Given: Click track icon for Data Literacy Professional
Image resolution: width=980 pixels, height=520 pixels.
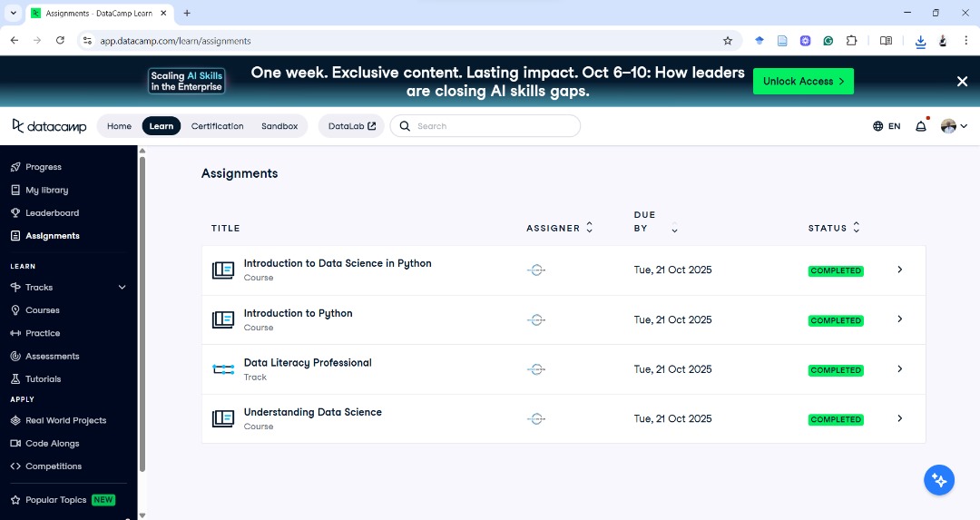Looking at the screenshot, I should coord(223,369).
